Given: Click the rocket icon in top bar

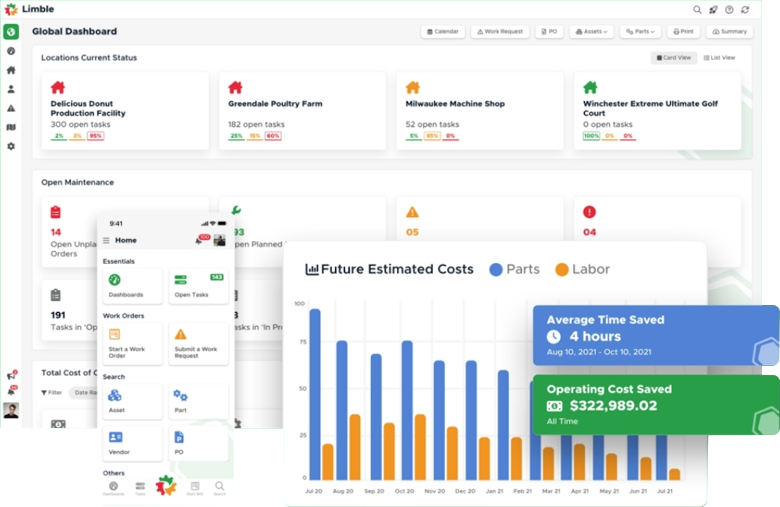Looking at the screenshot, I should [713, 9].
